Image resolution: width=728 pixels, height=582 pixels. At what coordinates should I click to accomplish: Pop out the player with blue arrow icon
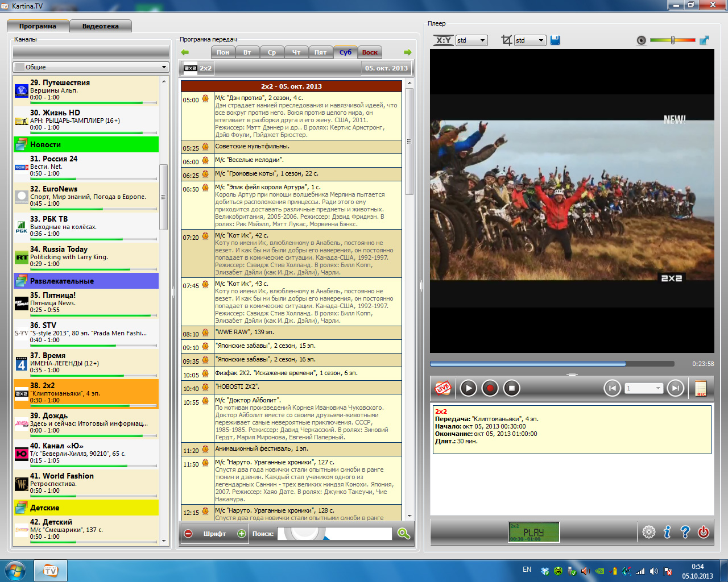pos(704,40)
